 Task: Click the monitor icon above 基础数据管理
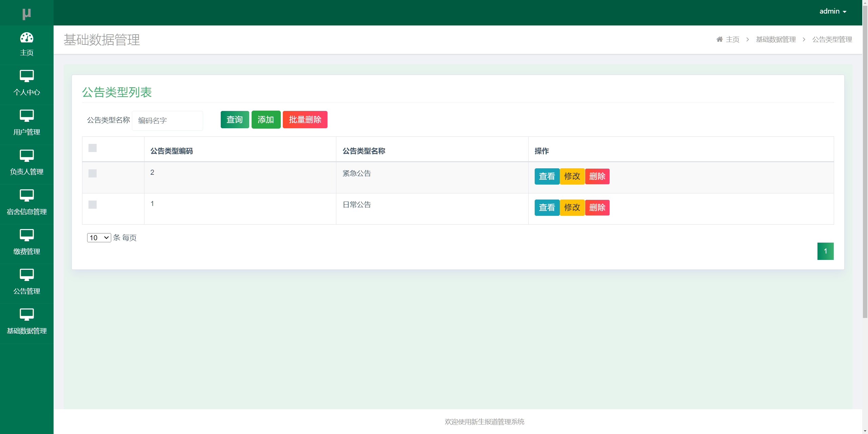[26, 315]
